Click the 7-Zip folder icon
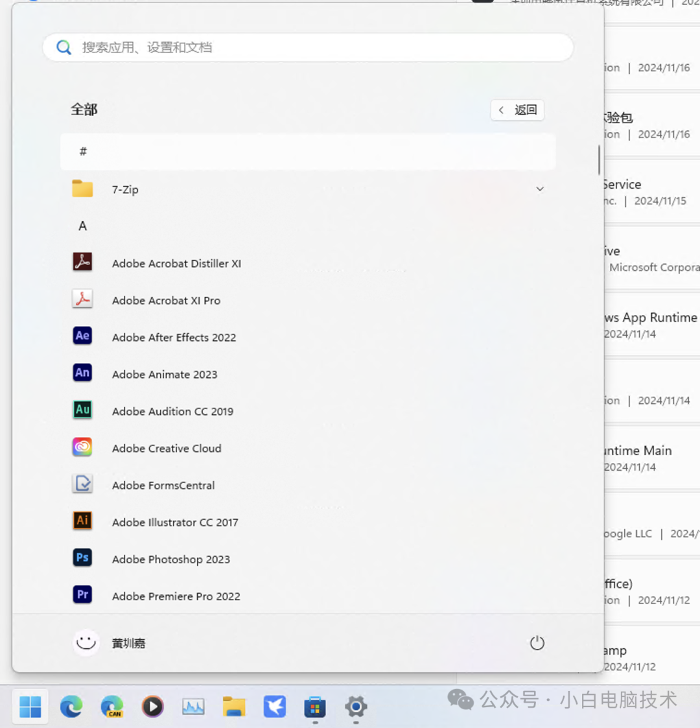Image resolution: width=700 pixels, height=728 pixels. click(x=82, y=189)
